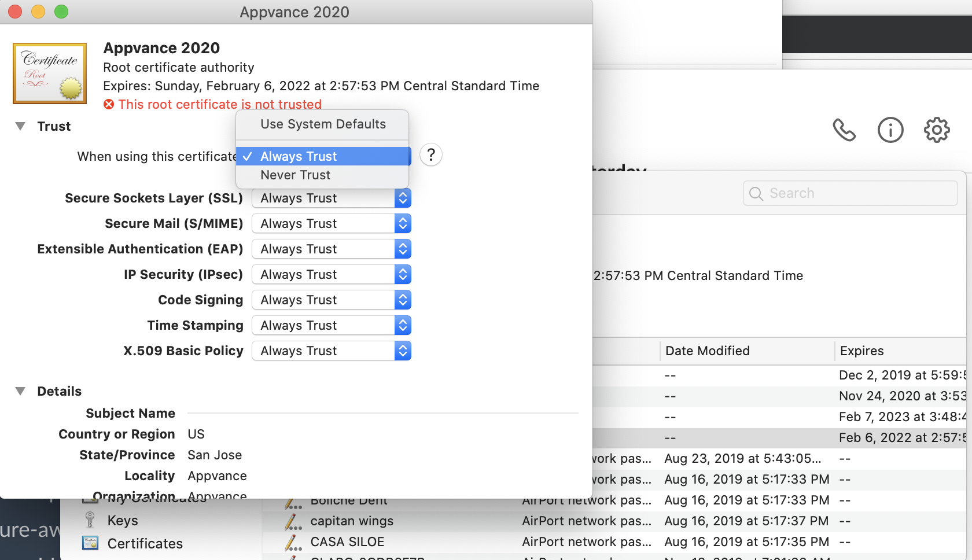Open the IP Security (IPsec) trust dropdown
972x560 pixels.
332,274
